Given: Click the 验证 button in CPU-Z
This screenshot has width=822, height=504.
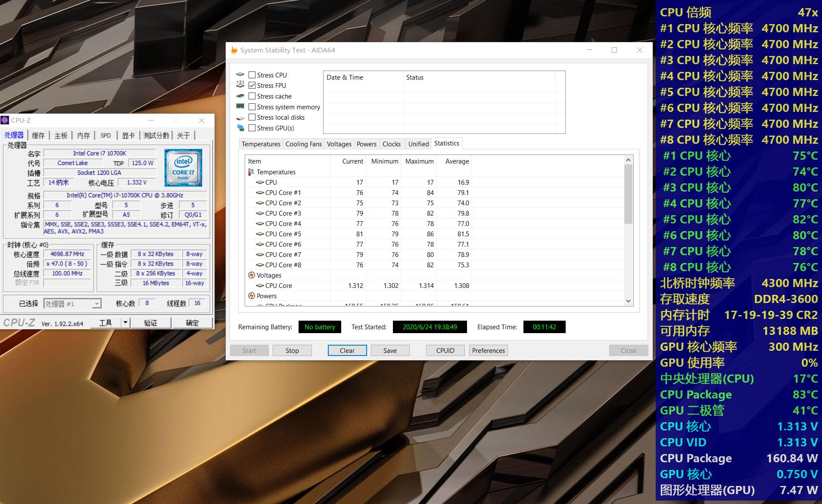Looking at the screenshot, I should coord(151,323).
